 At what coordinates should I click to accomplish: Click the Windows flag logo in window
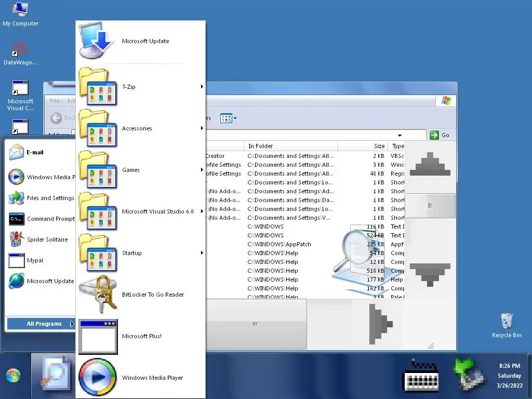pyautogui.click(x=446, y=101)
